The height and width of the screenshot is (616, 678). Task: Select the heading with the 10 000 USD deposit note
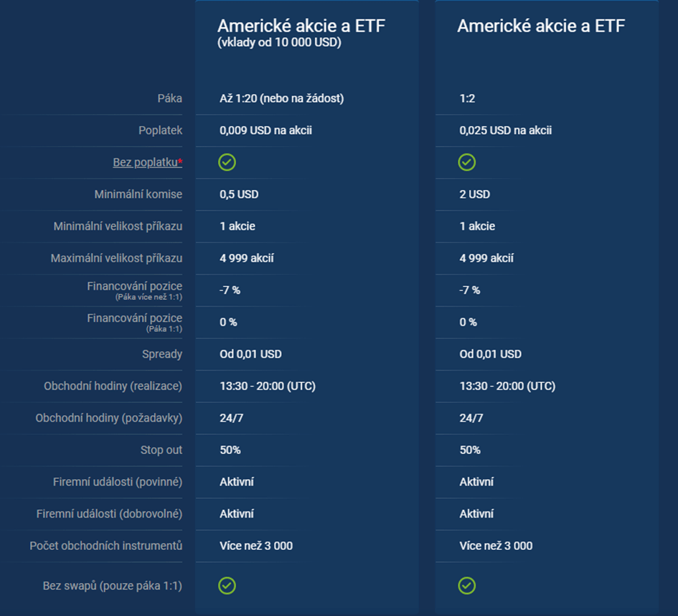click(301, 27)
